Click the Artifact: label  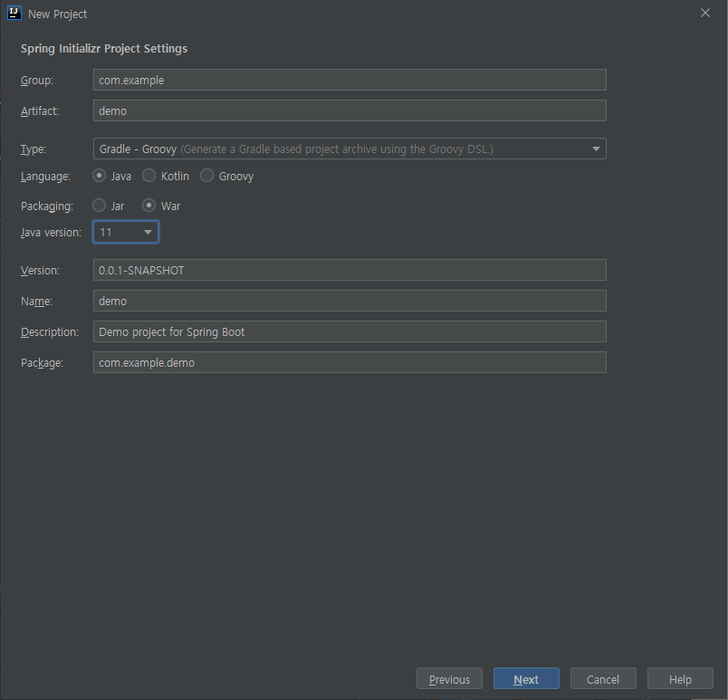(40, 111)
